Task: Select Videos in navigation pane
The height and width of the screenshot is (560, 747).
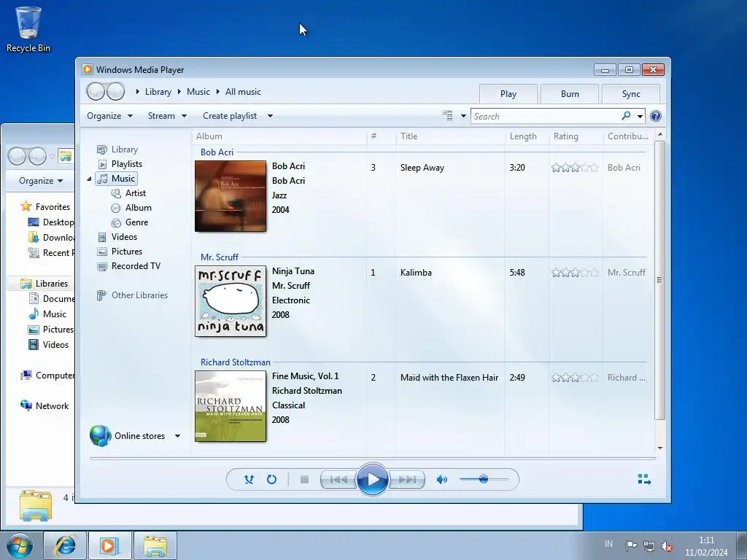Action: click(x=124, y=237)
